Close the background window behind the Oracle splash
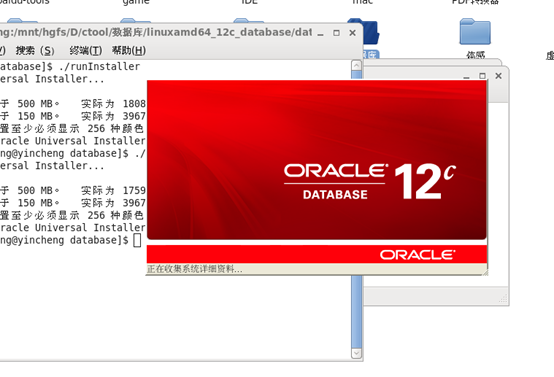This screenshot has height=377, width=554. (499, 76)
